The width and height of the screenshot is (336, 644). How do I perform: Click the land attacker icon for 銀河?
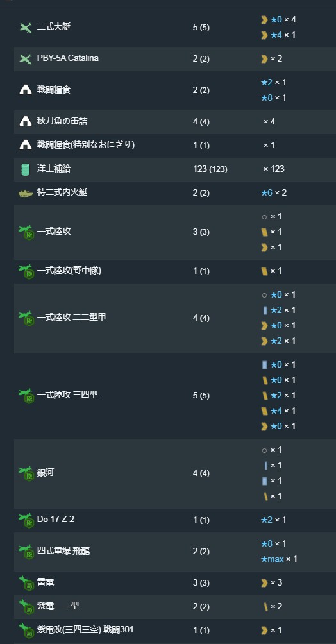tap(26, 473)
